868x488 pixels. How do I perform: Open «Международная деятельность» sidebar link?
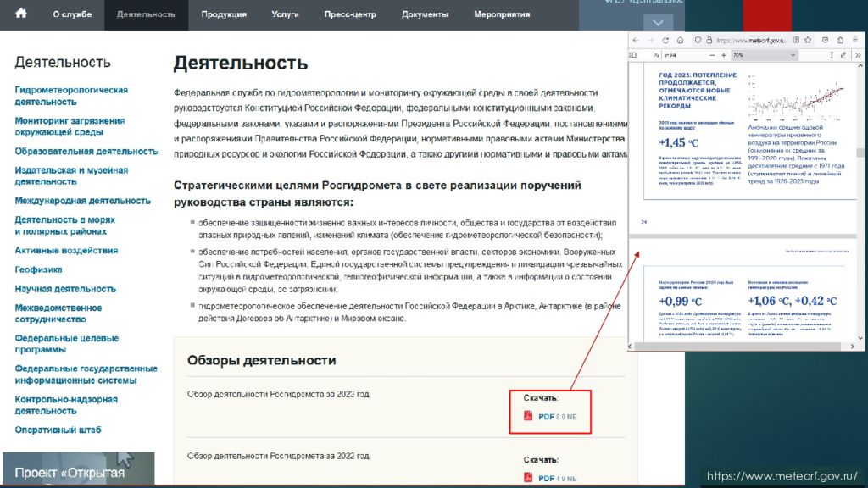tap(82, 201)
